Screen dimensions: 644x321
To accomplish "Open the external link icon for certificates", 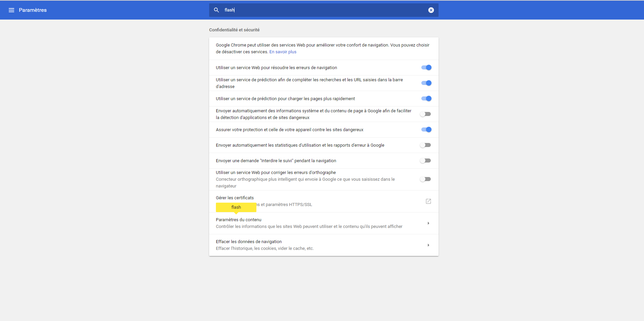I will coord(428,201).
